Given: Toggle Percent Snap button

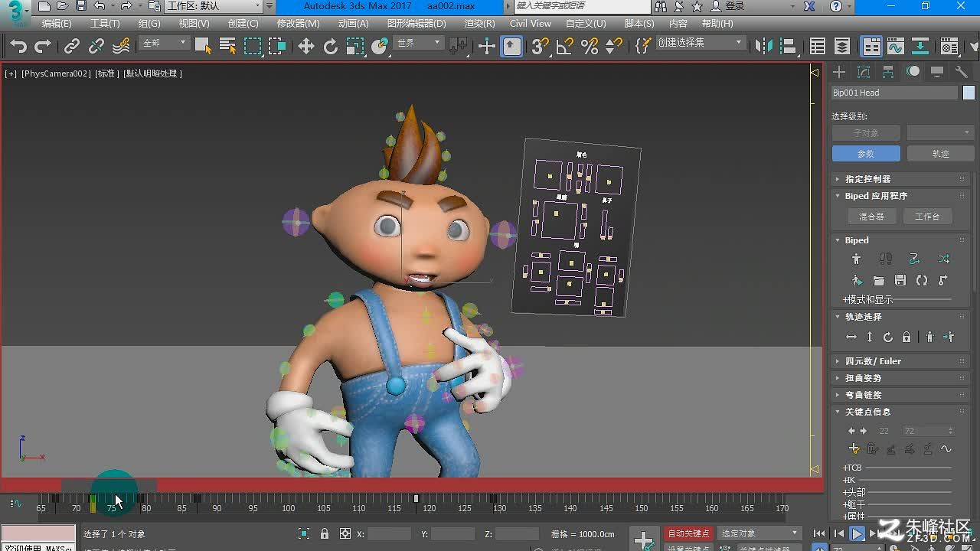Looking at the screenshot, I should [590, 47].
